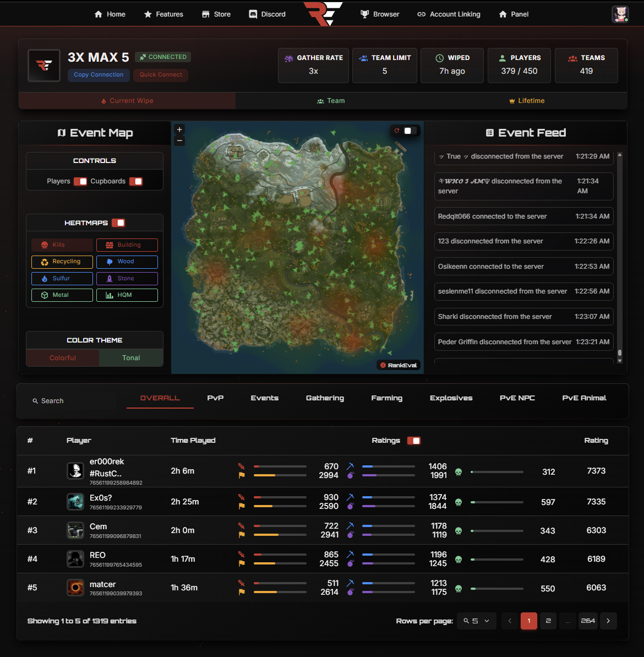Click the central red logo in navbar
Screen dimensions: 644x657
(x=323, y=14)
